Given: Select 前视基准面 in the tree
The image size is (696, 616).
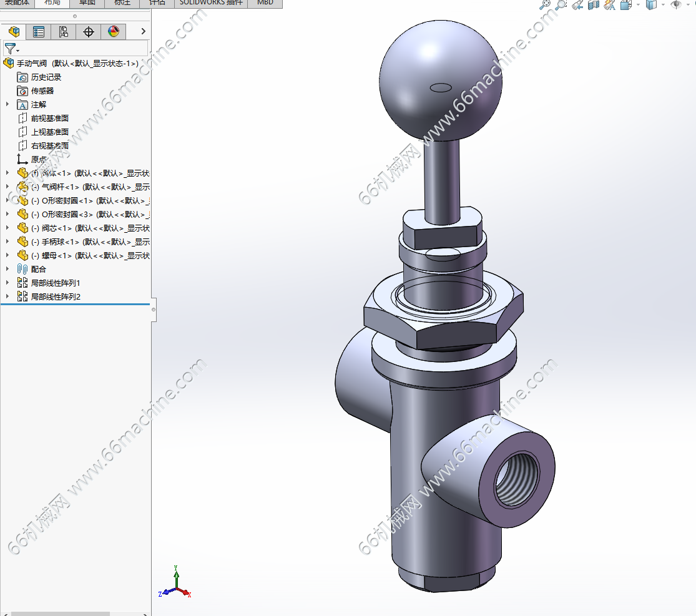Looking at the screenshot, I should coord(49,119).
